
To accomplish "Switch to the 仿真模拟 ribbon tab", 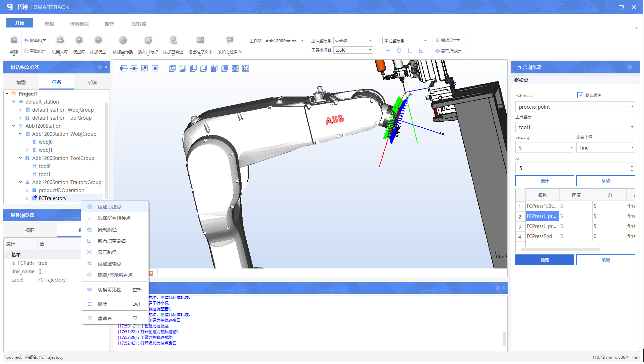I will pyautogui.click(x=79, y=24).
